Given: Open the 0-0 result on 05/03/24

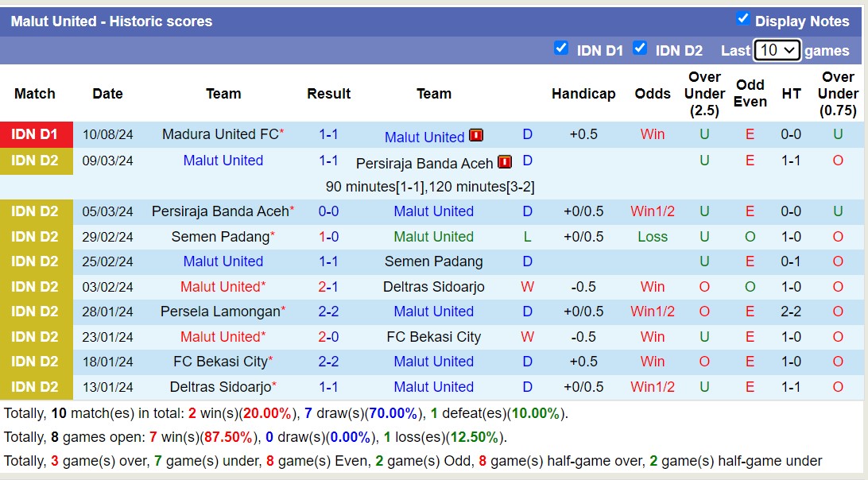Looking at the screenshot, I should click(x=329, y=211).
